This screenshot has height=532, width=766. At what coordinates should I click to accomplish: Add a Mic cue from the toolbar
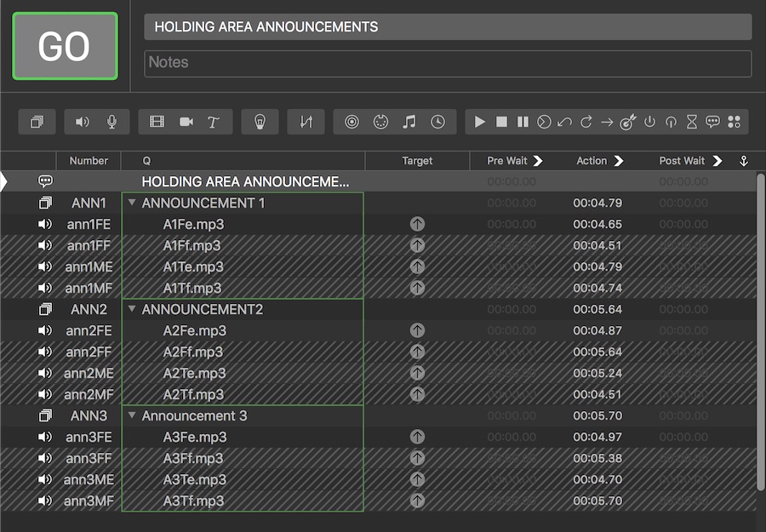[x=111, y=122]
